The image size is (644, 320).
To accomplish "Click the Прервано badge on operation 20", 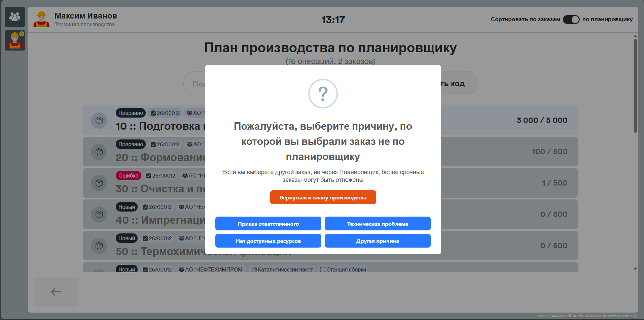I will 131,144.
